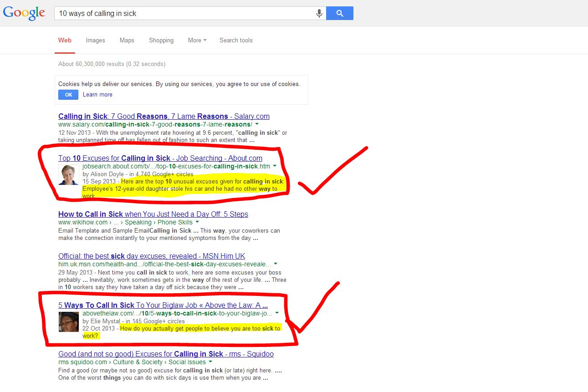Select the Web tab
588x392 pixels.
click(x=65, y=40)
